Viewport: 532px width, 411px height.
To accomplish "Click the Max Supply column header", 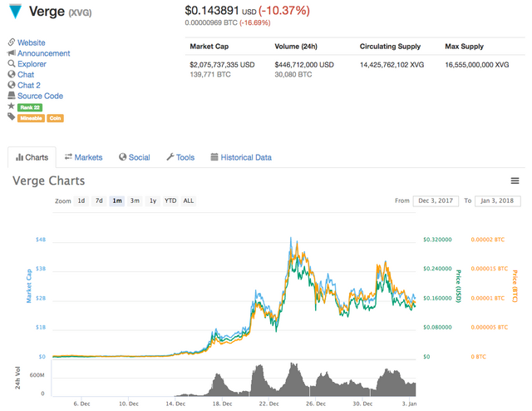I will tap(464, 47).
